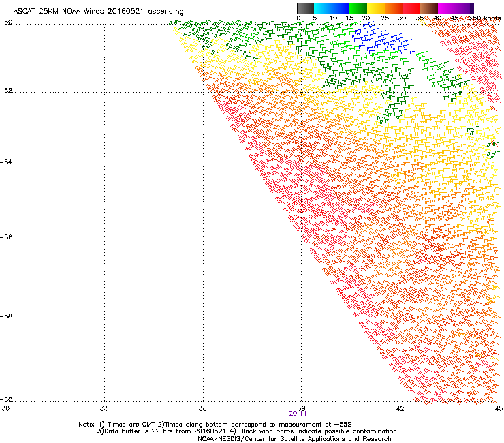Screen dimensions: 504x443
Task: Click the -50 latitude axis label
Action: (6, 22)
